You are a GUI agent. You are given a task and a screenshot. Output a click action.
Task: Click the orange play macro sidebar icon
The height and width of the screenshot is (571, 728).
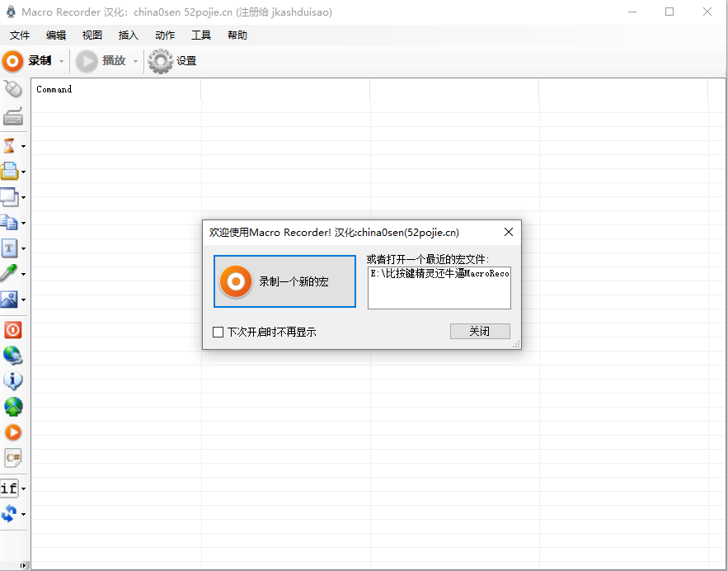click(x=12, y=432)
